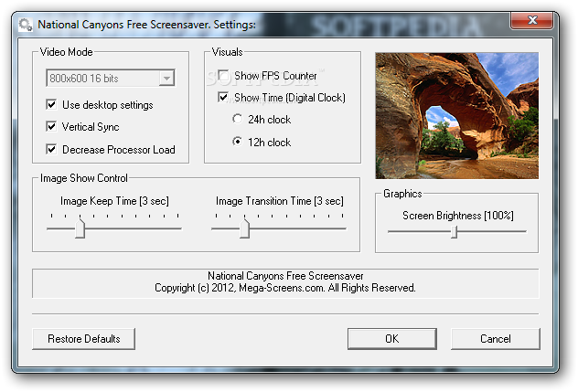Select the 24h clock option
Screen dimensions: 578x392
tap(238, 119)
